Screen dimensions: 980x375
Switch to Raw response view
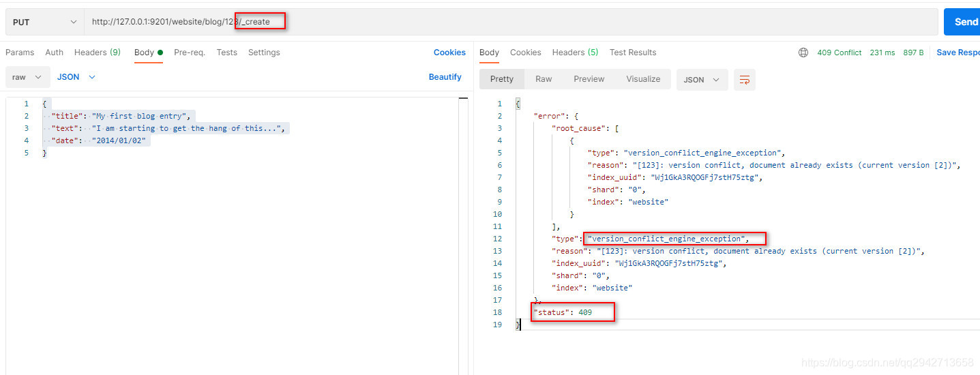tap(544, 79)
